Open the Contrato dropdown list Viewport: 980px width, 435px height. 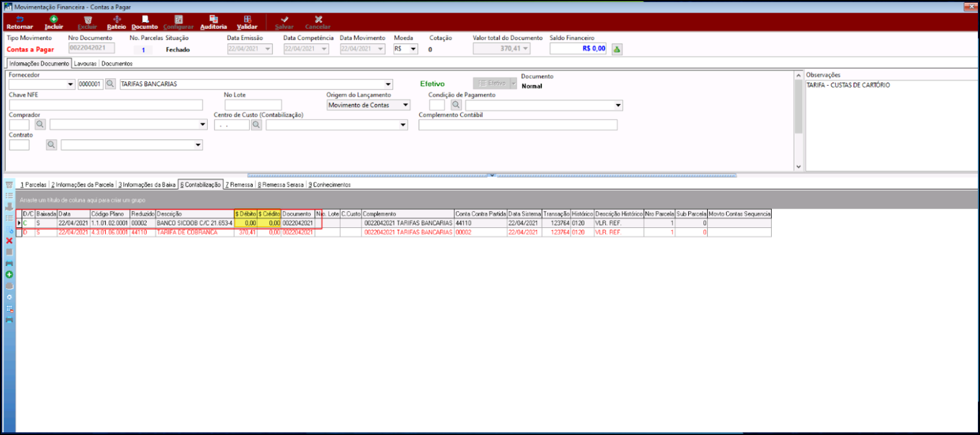tap(198, 145)
